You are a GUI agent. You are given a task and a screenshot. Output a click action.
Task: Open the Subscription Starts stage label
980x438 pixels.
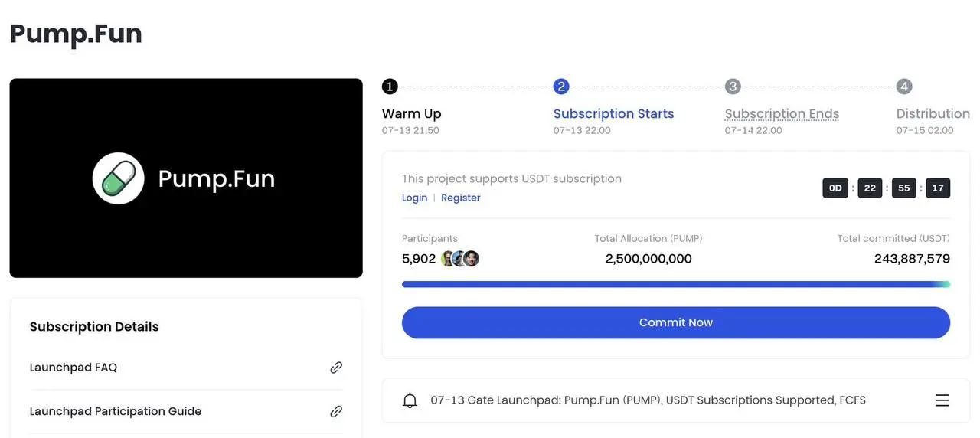613,114
